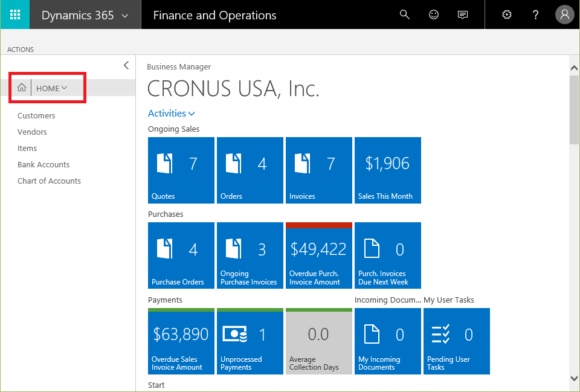This screenshot has width=580, height=392.
Task: Open Items in navigation pane
Action: 27,149
